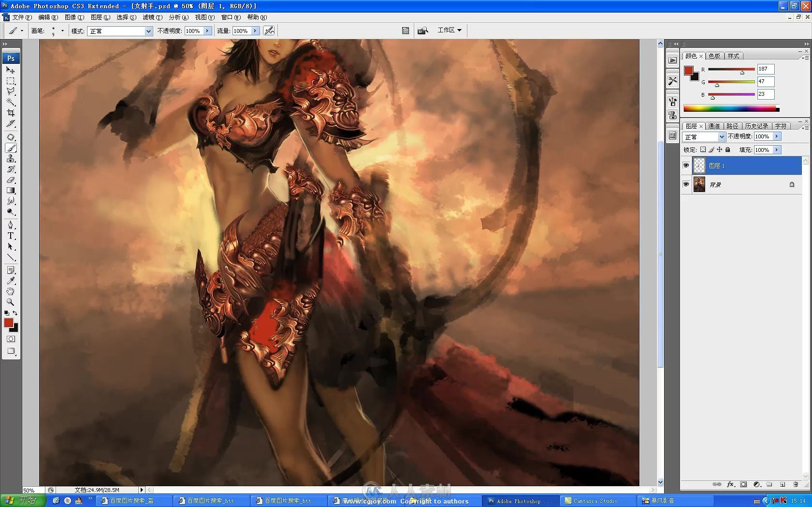Toggle lock all
This screenshot has width=812, height=507.
728,149
